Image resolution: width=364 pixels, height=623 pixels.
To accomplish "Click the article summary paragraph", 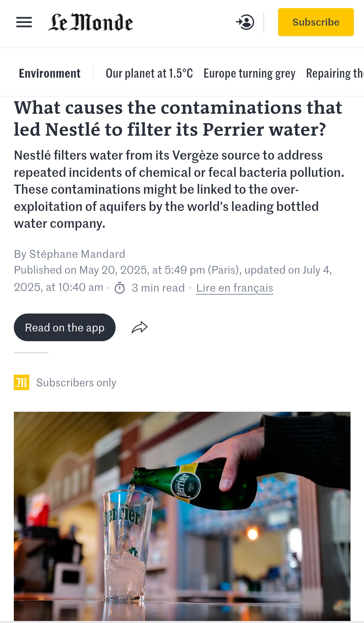I will [179, 189].
